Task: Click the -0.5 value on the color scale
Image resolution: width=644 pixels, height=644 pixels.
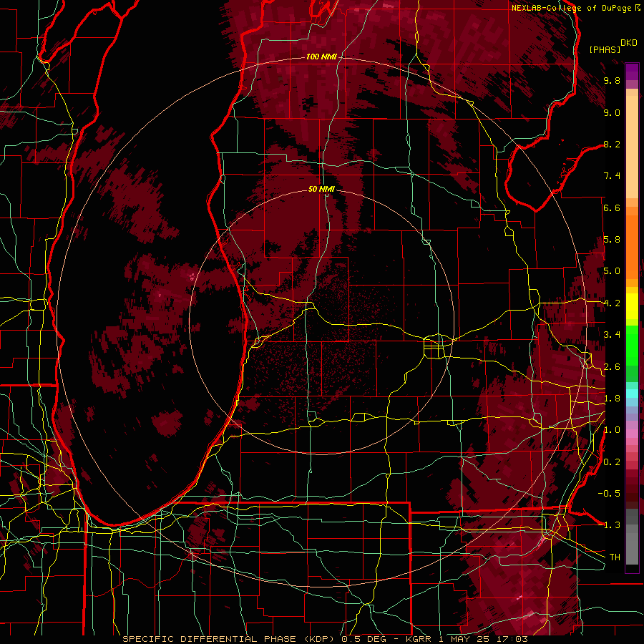Action: [609, 494]
